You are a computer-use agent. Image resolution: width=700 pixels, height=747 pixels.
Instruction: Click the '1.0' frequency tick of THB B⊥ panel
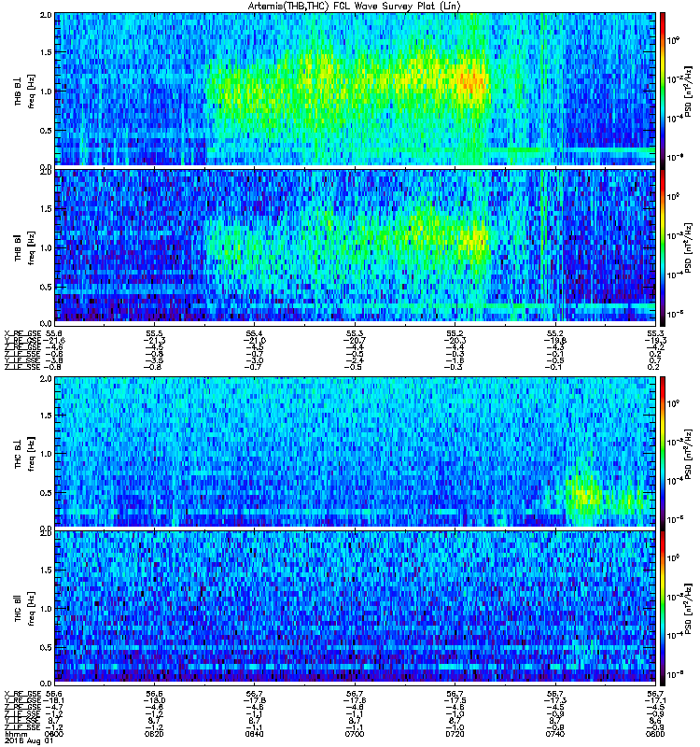coord(46,92)
